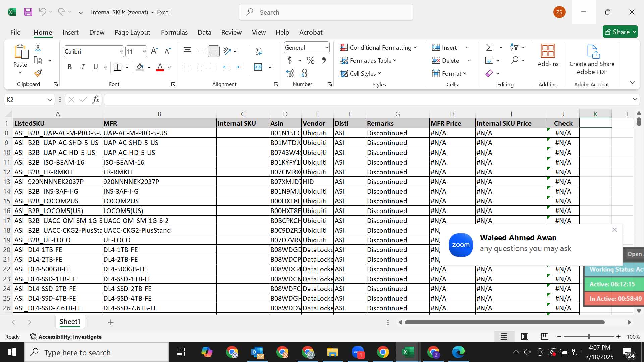The height and width of the screenshot is (362, 644).
Task: Expand the formula bar chevron
Action: (x=635, y=99)
